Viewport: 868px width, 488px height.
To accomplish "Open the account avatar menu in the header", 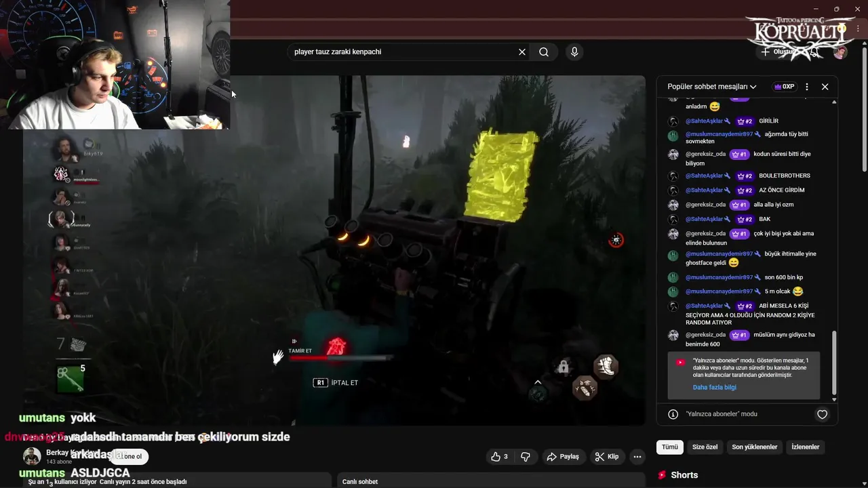I will point(840,52).
